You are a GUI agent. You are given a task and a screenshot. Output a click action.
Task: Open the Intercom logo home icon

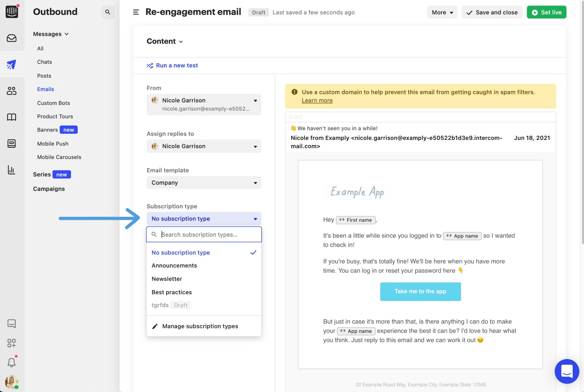(12, 12)
